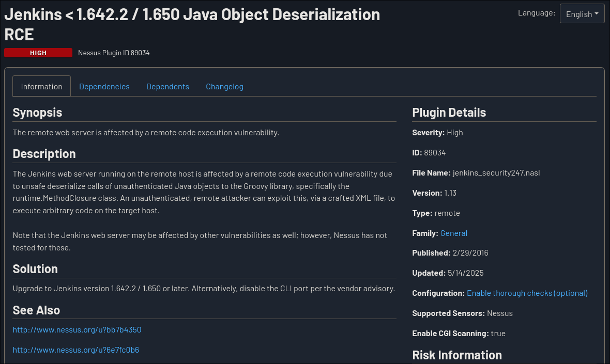Click the red HIGH severity badge

[38, 53]
